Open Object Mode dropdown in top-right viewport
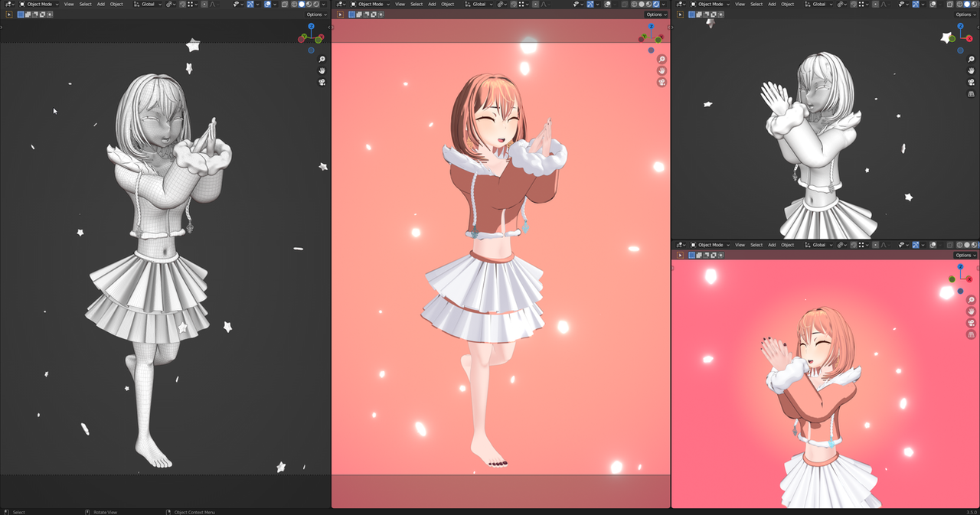 click(x=709, y=4)
